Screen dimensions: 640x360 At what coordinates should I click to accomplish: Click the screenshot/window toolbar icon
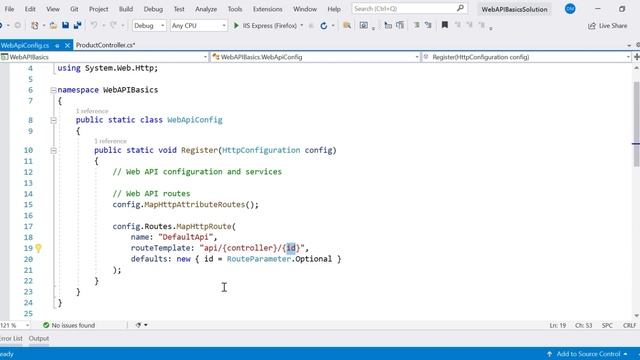364,25
